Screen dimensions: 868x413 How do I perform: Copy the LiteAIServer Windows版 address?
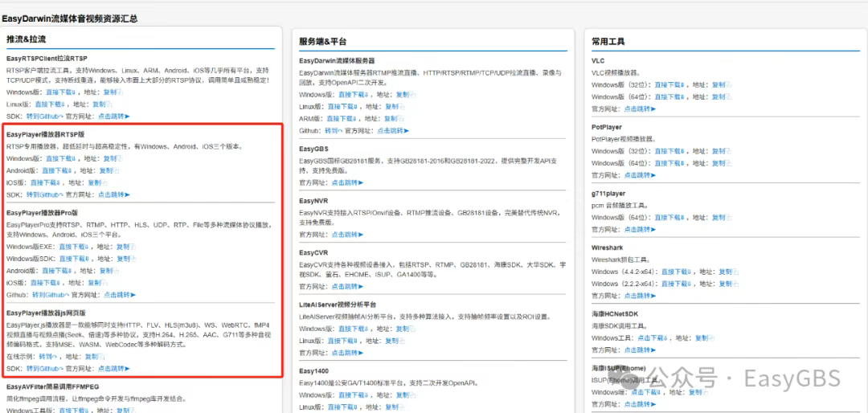tap(406, 329)
